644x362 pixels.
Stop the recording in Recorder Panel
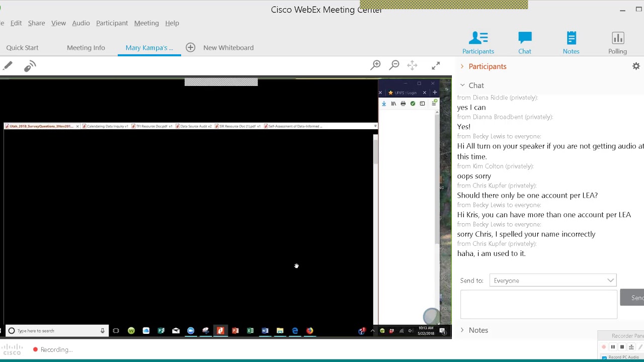coord(622,347)
